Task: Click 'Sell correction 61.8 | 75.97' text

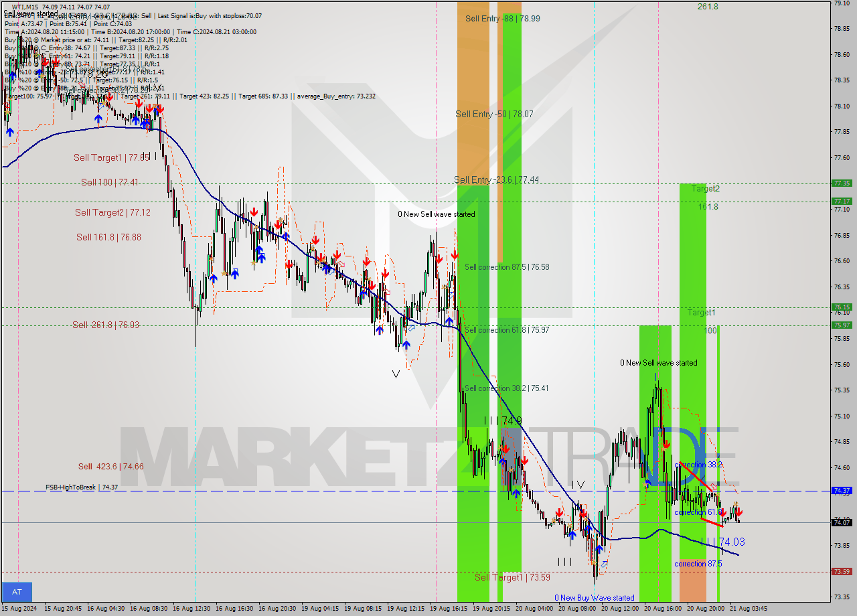Action: (507, 330)
